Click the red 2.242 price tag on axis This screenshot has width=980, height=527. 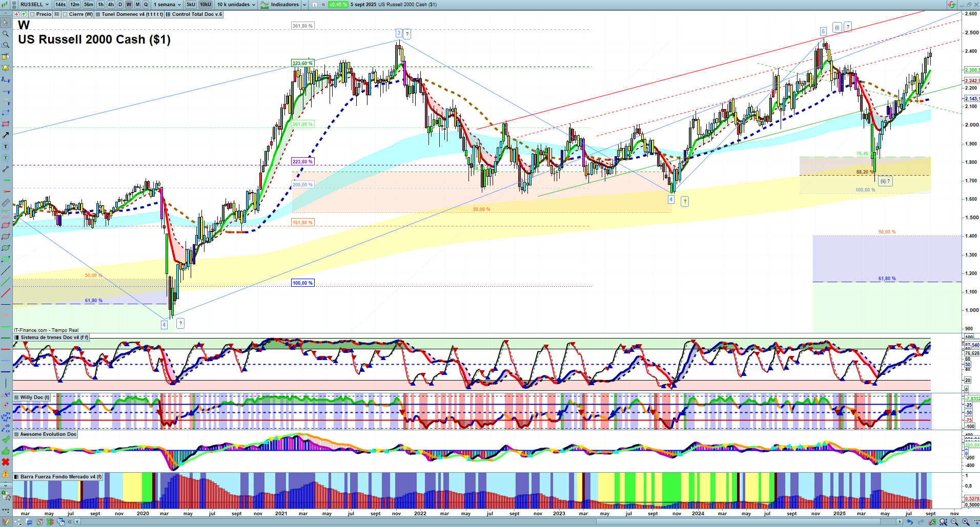coord(972,81)
